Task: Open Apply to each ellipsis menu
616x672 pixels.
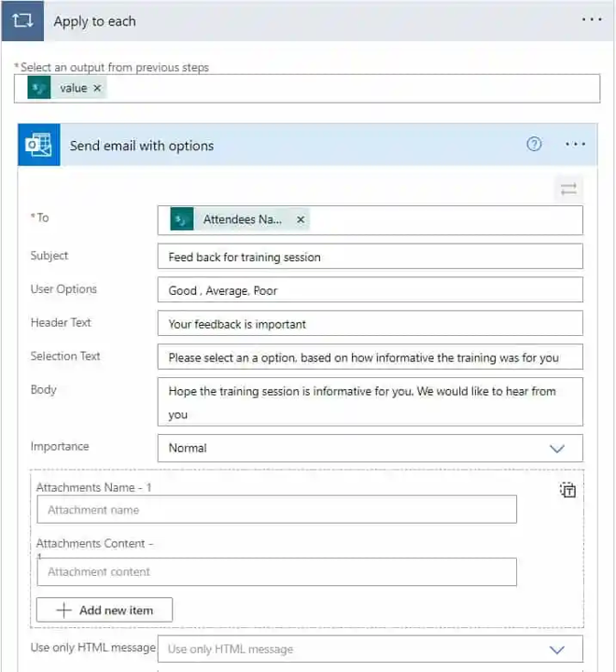Action: coord(592,20)
